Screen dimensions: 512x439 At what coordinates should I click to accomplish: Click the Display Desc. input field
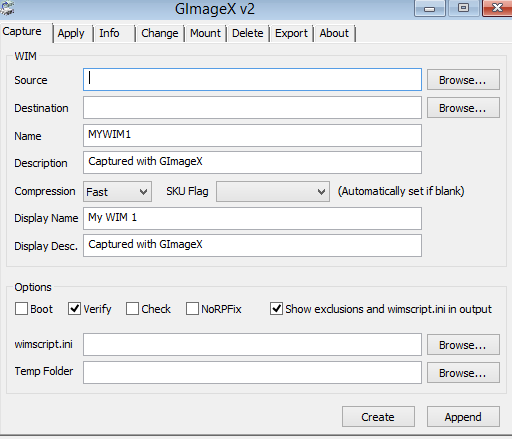point(252,245)
